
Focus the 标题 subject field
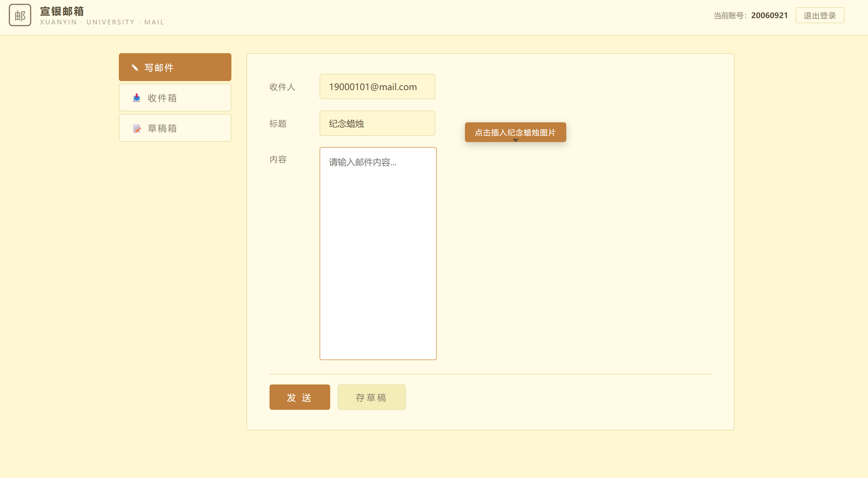coord(377,123)
